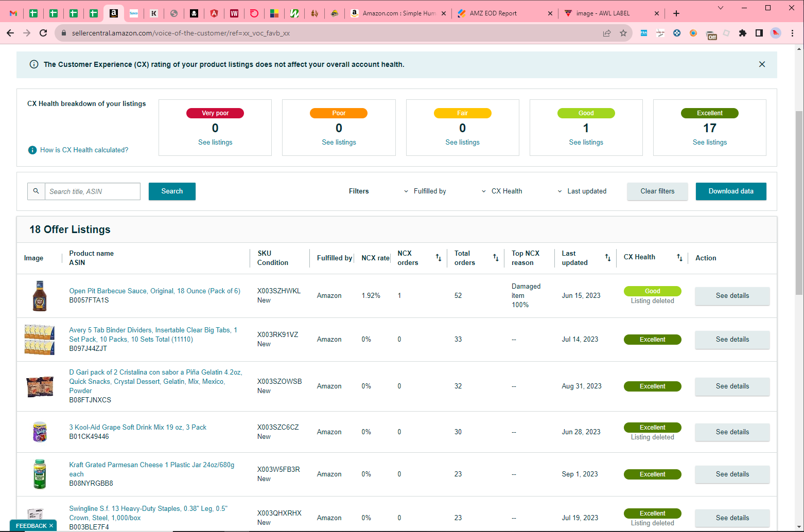
Task: Open the Chrome profile avatar
Action: [x=776, y=33]
